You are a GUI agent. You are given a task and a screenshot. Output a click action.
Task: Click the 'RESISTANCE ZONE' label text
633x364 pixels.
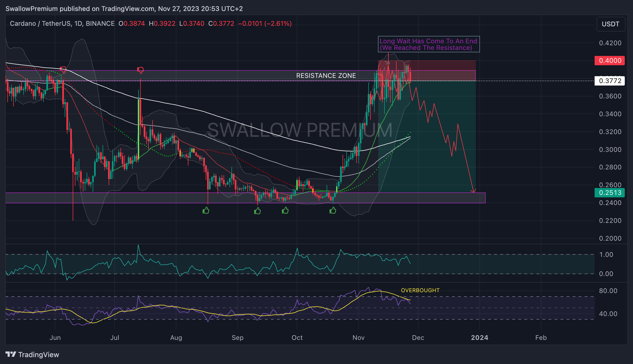tap(326, 76)
